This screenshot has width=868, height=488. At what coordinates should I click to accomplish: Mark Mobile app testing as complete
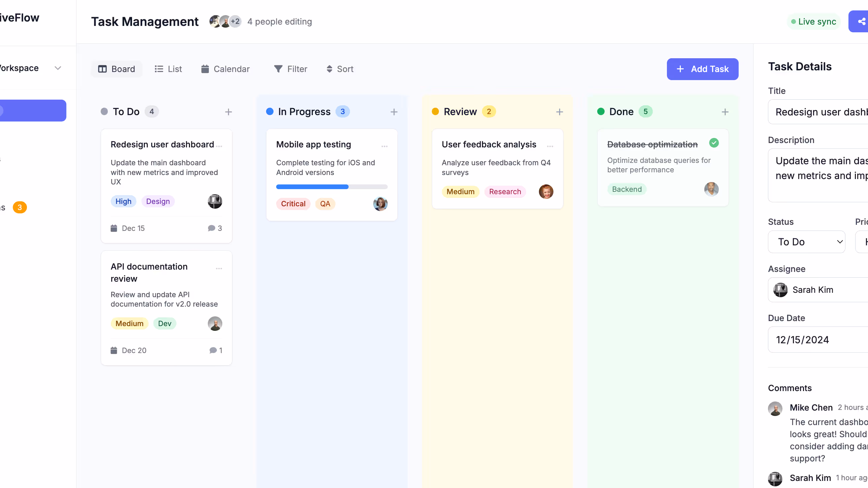point(384,146)
